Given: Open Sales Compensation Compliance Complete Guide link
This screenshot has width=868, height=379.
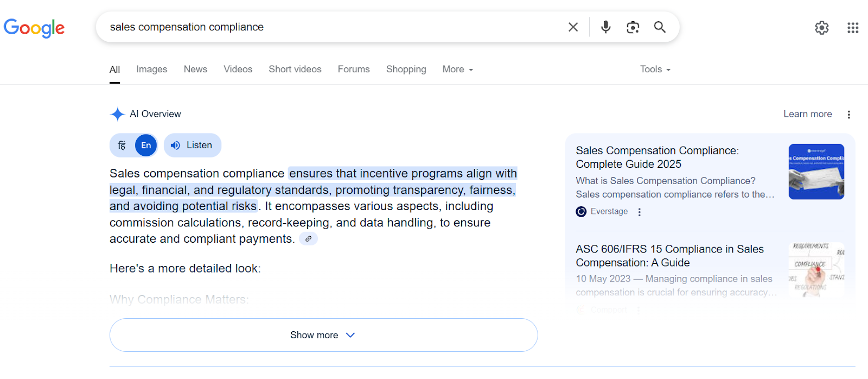Looking at the screenshot, I should point(657,157).
